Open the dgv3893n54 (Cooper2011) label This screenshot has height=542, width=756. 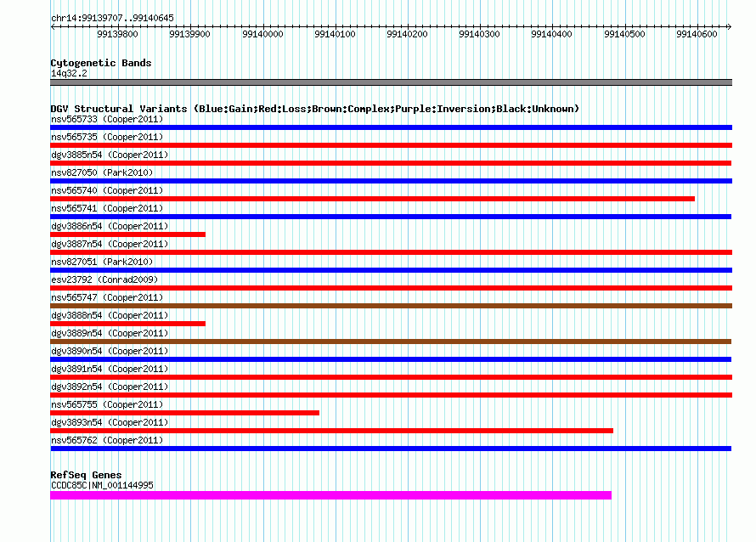(110, 422)
